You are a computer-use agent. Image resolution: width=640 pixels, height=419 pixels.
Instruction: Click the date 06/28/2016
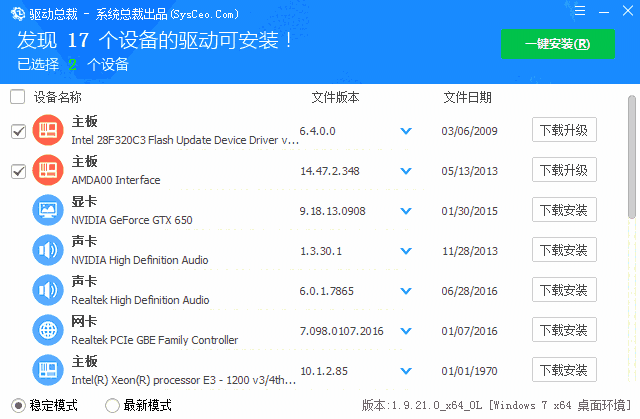tap(469, 291)
